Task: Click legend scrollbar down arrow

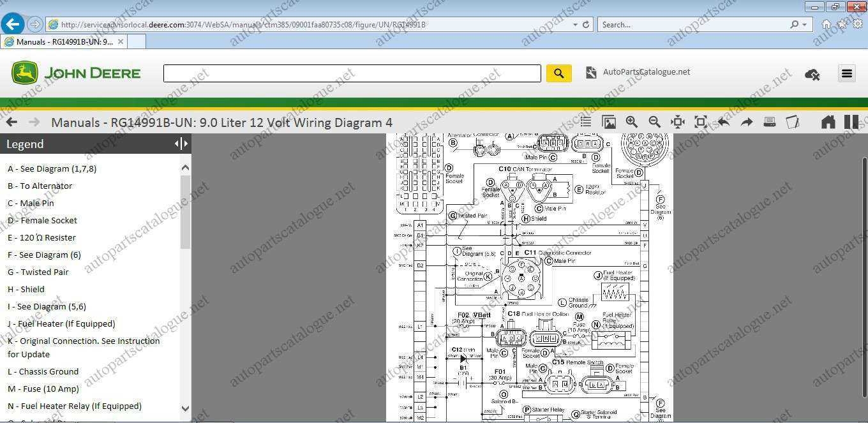Action: pos(186,409)
